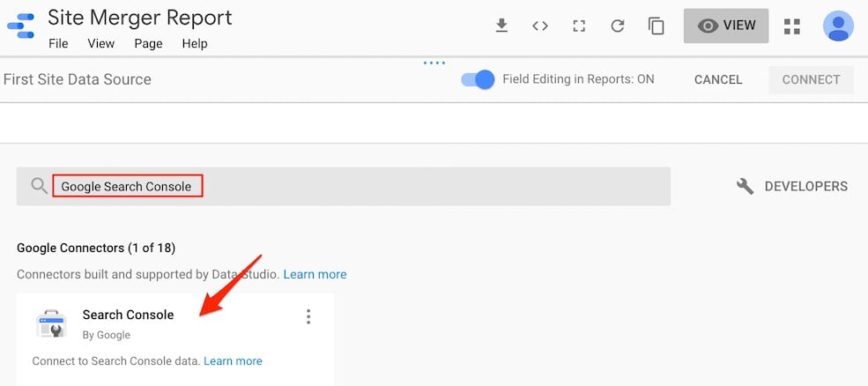Click the Data Studio logo icon
Viewport: 868px width, 386px height.
(20, 26)
